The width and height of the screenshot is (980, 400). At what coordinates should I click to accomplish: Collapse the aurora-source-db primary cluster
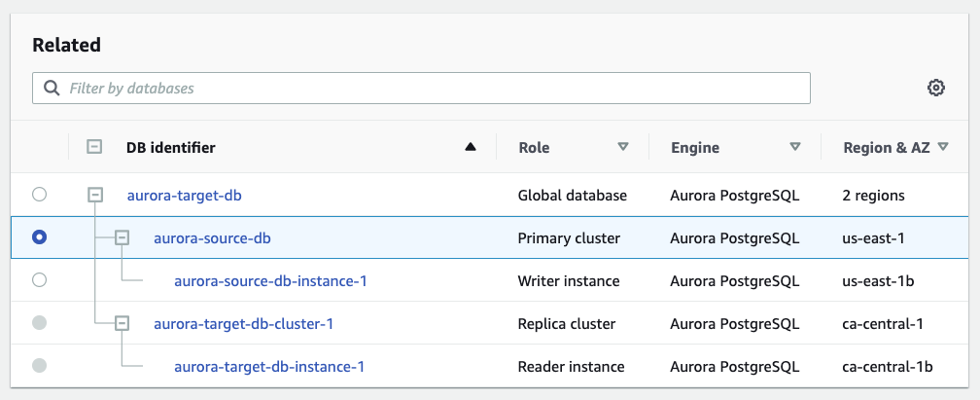[x=122, y=237]
